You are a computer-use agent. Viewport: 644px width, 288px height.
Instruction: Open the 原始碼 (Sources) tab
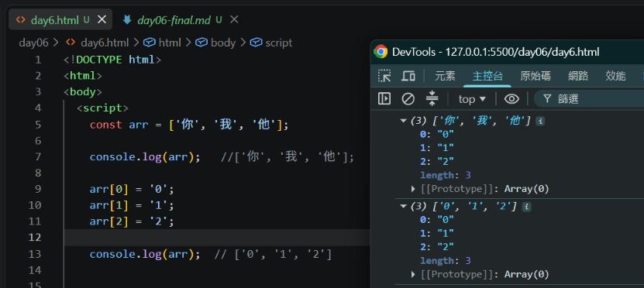tap(536, 76)
